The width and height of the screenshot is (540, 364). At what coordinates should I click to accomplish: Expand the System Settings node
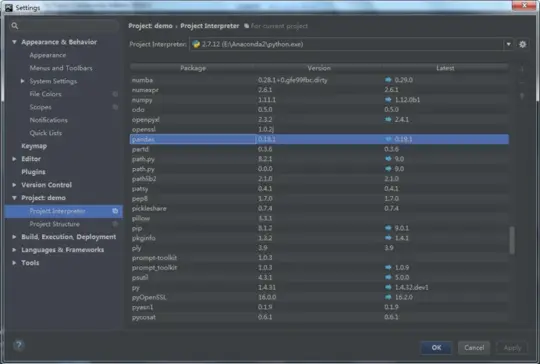coord(22,81)
